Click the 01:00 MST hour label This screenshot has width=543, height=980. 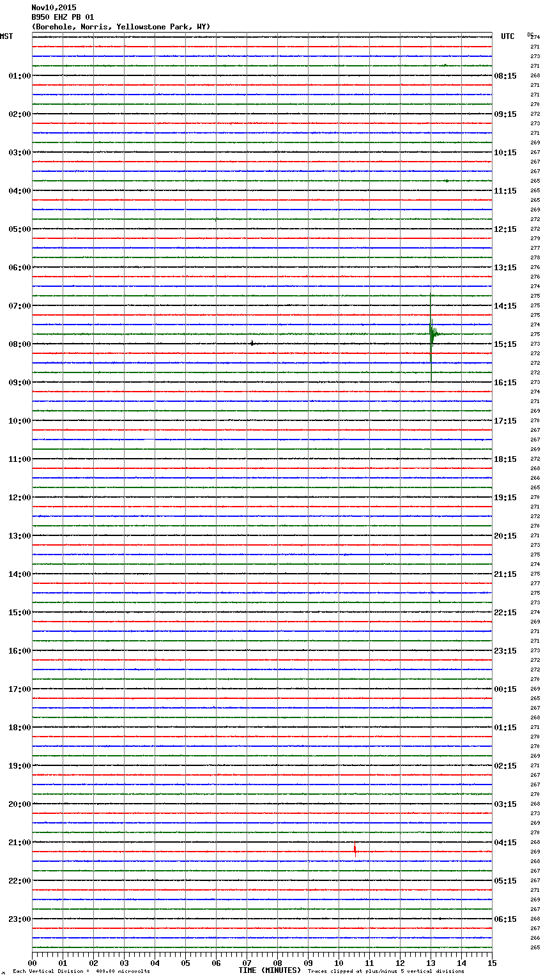coord(20,75)
